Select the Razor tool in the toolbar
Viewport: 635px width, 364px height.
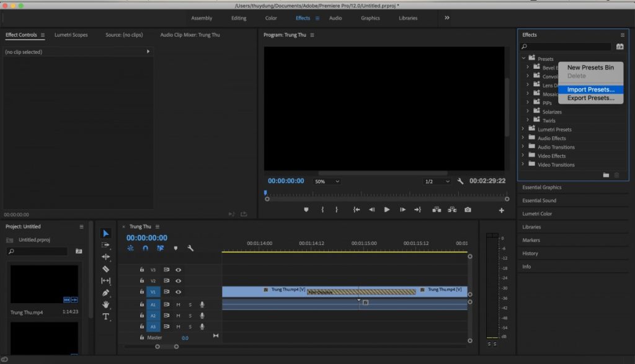tap(105, 269)
